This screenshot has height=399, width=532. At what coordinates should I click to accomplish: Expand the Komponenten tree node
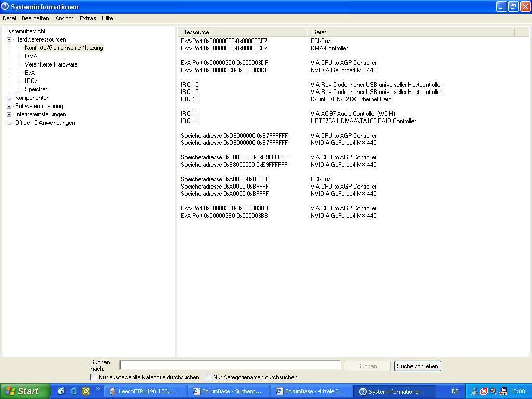point(9,98)
